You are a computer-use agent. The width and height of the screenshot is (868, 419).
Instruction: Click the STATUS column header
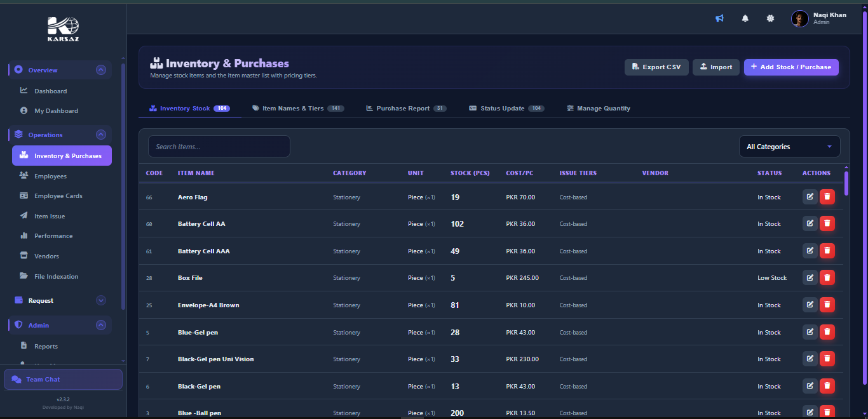click(770, 173)
